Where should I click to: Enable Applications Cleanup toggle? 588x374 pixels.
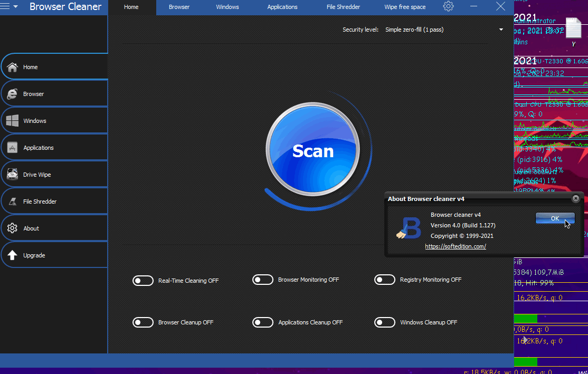(262, 322)
